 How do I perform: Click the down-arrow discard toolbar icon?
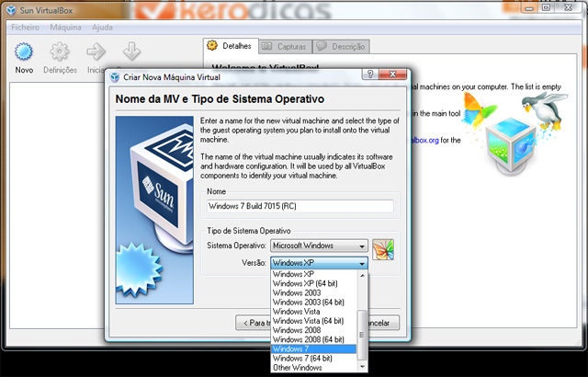131,51
